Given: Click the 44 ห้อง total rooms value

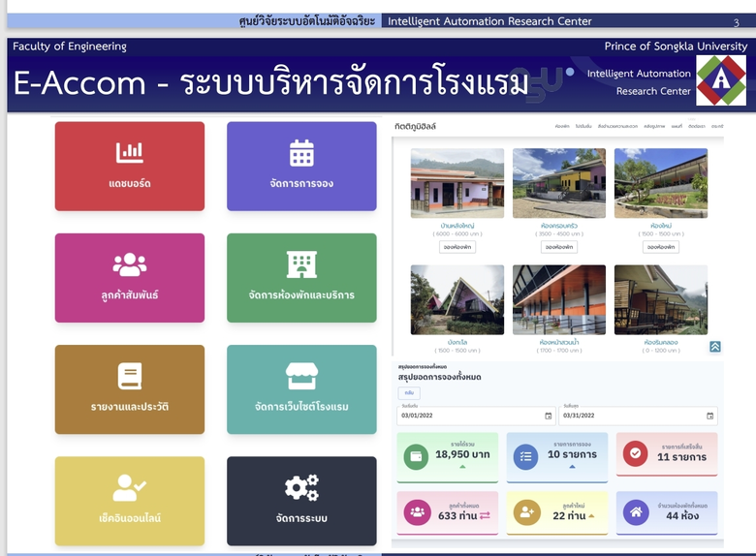Looking at the screenshot, I should [682, 515].
